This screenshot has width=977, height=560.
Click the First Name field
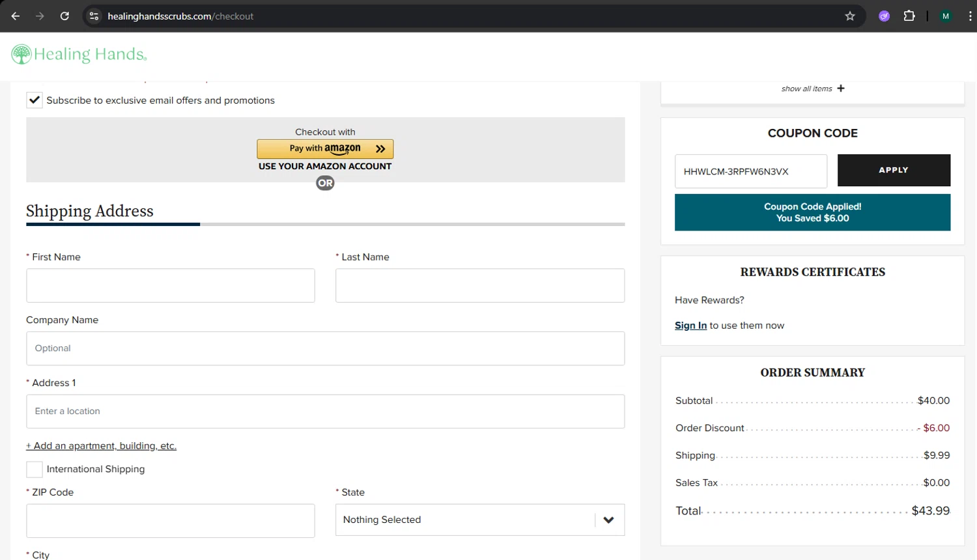point(171,285)
